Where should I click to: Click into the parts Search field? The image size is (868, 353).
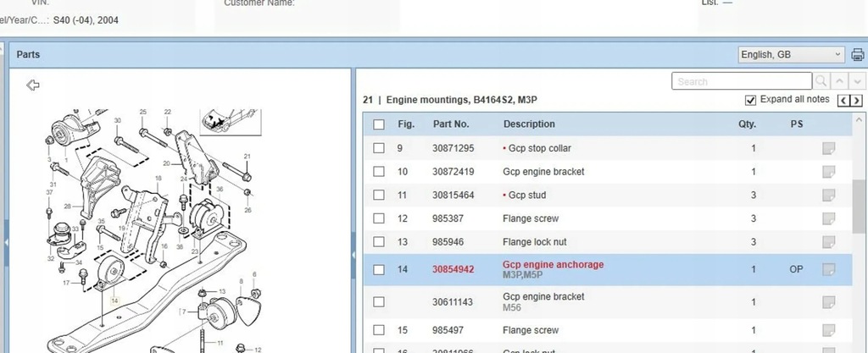741,81
